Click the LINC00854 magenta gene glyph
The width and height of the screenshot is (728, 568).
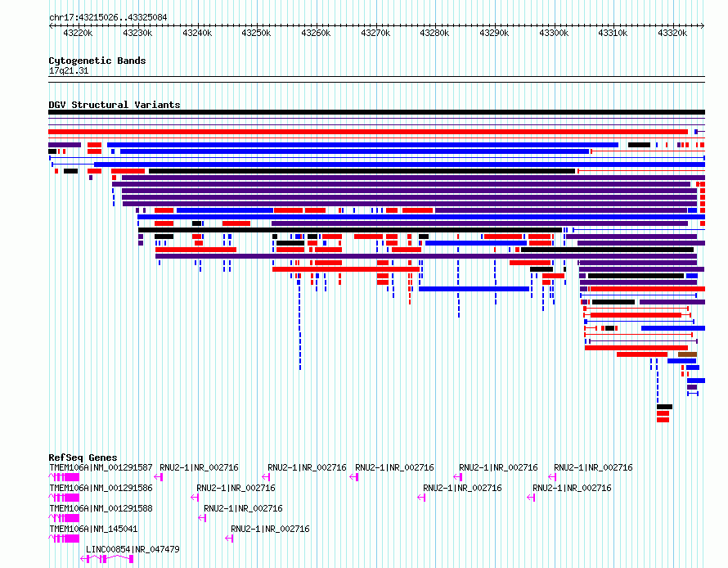tap(107, 559)
